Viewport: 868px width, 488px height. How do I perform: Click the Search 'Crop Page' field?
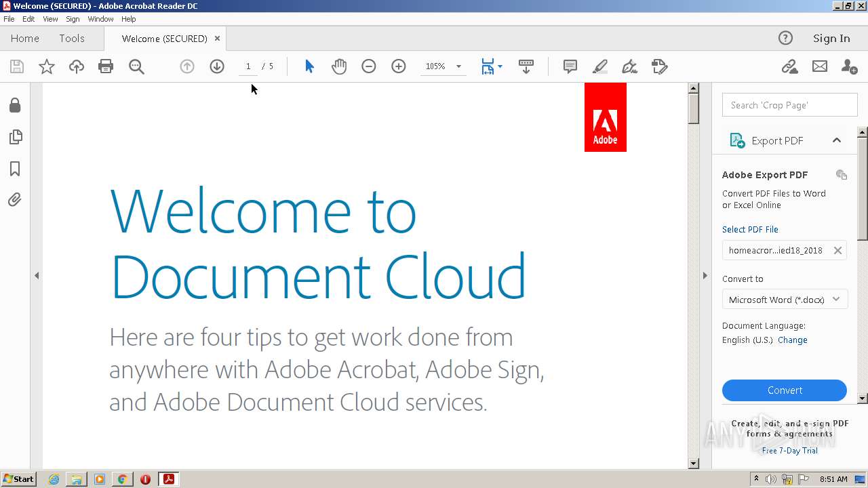click(x=790, y=105)
